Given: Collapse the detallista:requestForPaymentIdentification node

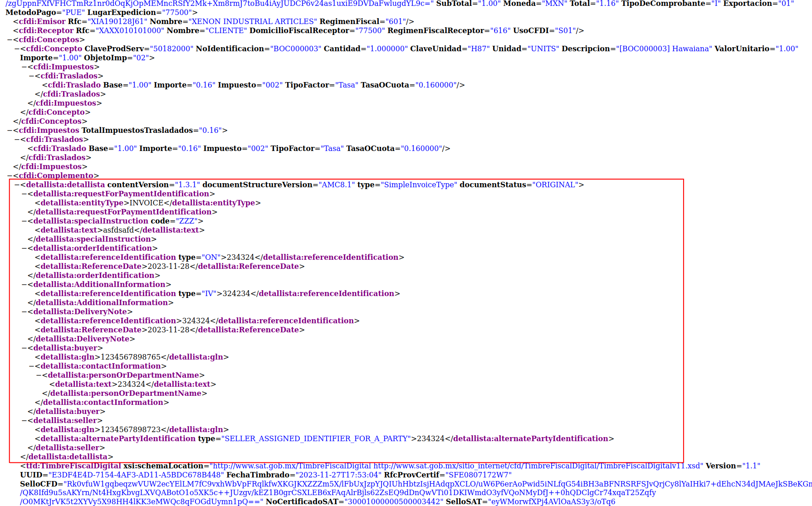Looking at the screenshot, I should [x=24, y=194].
